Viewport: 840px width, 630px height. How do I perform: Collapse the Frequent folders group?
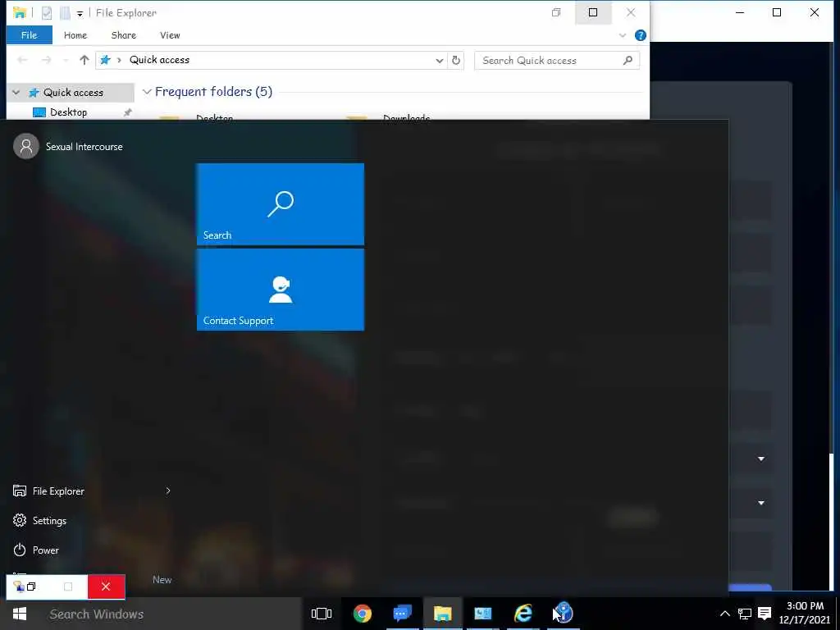(x=147, y=92)
